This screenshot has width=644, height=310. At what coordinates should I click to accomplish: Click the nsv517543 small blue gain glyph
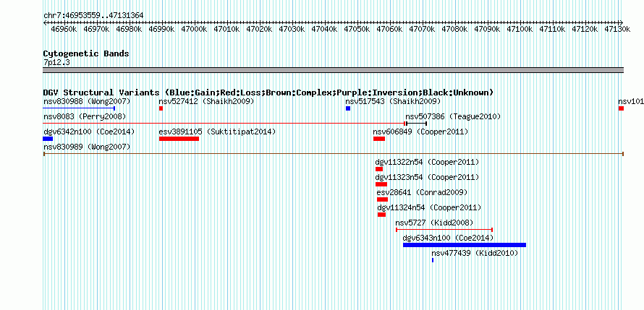348,108
